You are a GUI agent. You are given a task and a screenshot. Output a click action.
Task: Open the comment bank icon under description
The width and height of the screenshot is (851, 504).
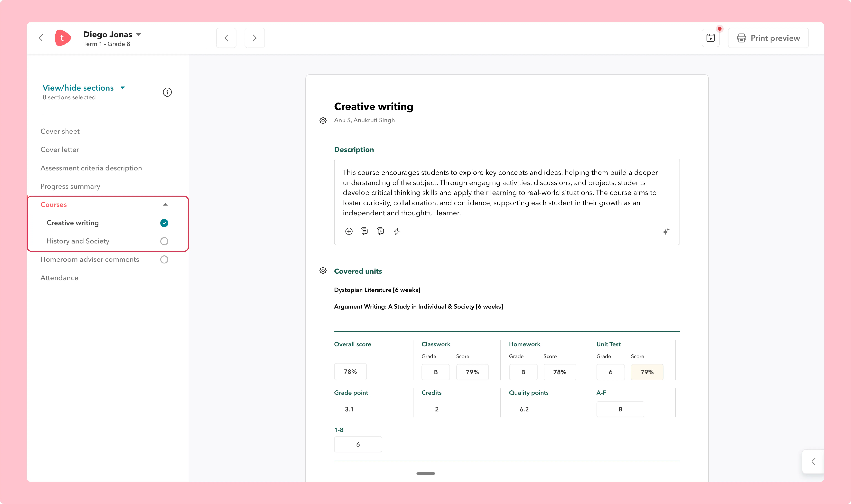coord(364,231)
